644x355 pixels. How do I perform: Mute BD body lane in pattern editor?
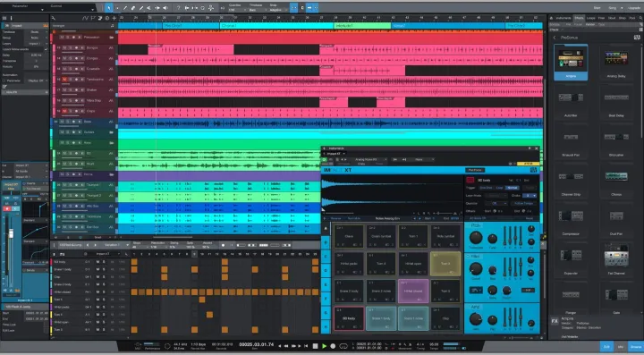click(97, 261)
